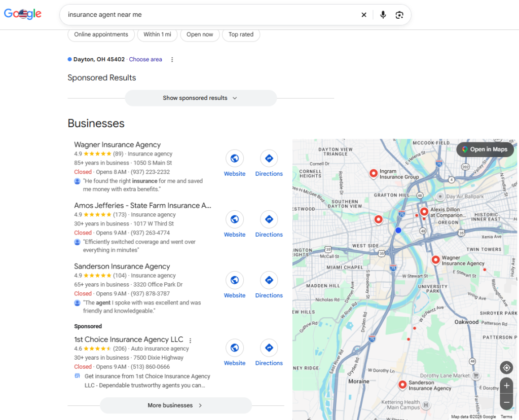Click the Ingram Insurance Group map pin

pos(374,173)
